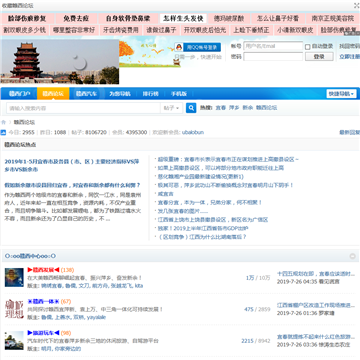360x360 pixels.
Task: Open last post 十四五规划在即 link
Action: click(316, 274)
